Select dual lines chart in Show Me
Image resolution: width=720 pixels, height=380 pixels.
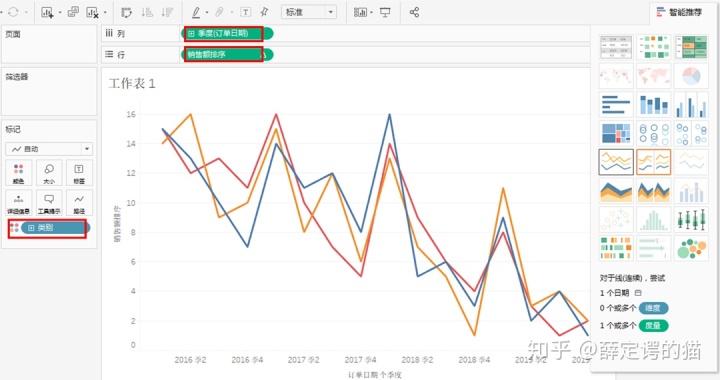691,162
